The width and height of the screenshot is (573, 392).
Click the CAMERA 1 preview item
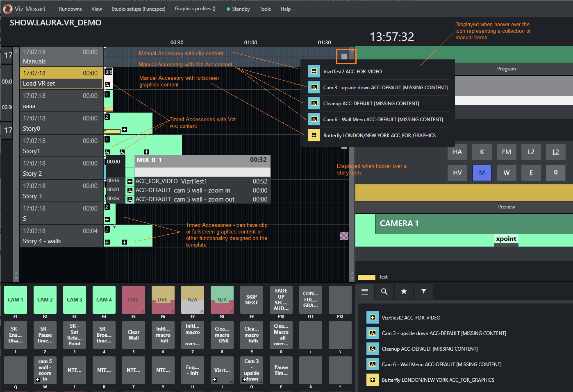pyautogui.click(x=474, y=224)
